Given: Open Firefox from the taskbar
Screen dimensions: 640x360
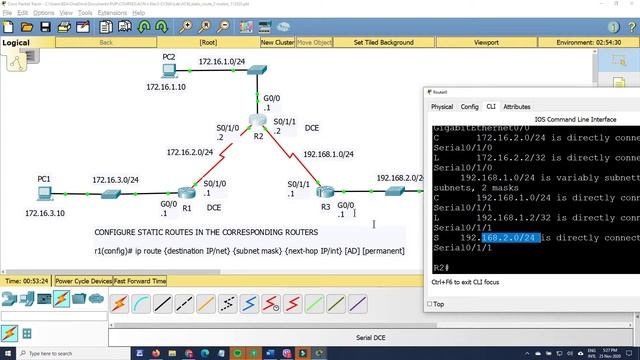Looking at the screenshot, I should (x=156, y=353).
